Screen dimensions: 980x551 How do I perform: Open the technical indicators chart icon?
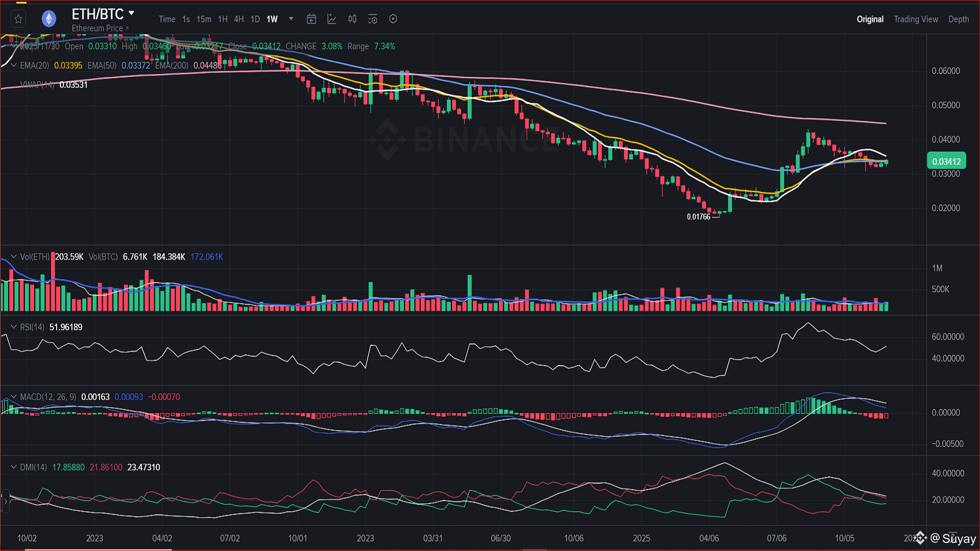pos(332,19)
